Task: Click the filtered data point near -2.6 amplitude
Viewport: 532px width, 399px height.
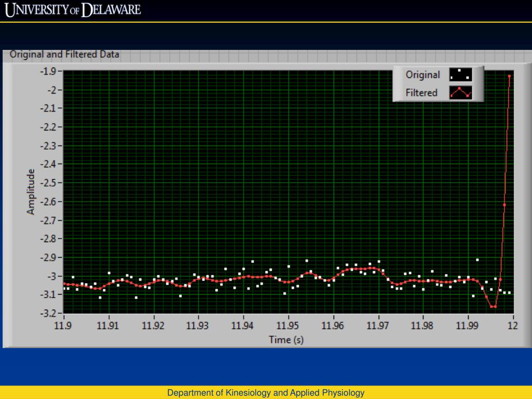Action: point(504,205)
